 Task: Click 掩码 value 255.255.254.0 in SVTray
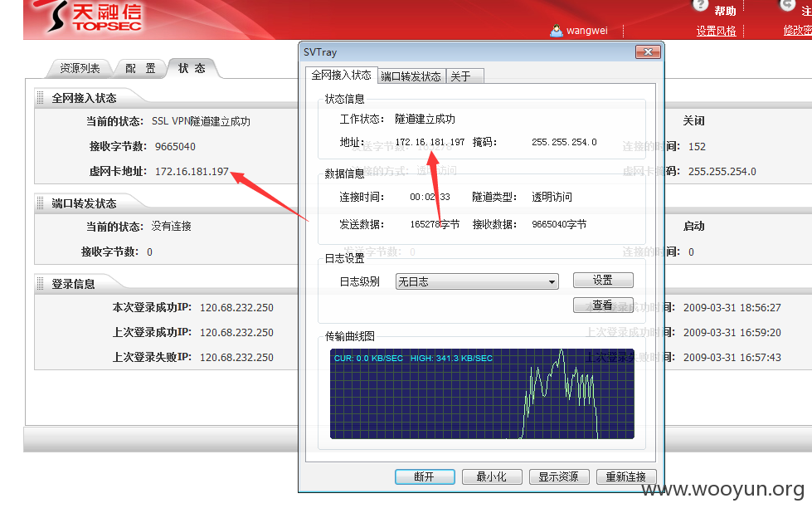point(564,142)
